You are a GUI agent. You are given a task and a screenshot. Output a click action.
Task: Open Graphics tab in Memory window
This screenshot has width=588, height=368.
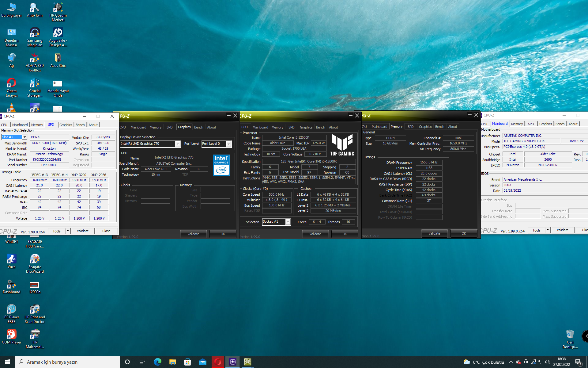coord(425,127)
